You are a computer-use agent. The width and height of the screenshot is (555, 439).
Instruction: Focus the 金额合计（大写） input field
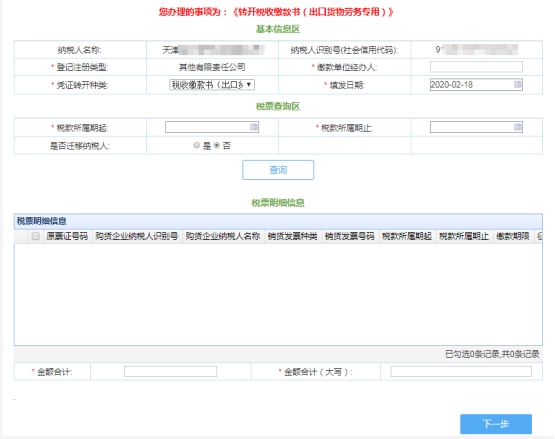tap(461, 372)
